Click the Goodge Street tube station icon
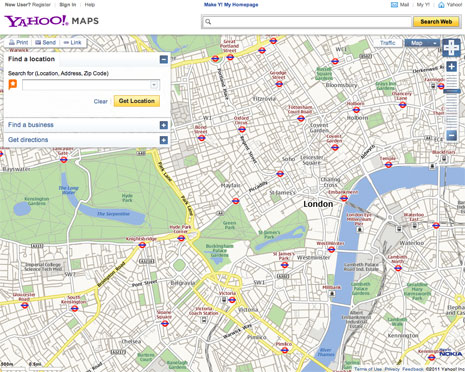 pos(279,84)
